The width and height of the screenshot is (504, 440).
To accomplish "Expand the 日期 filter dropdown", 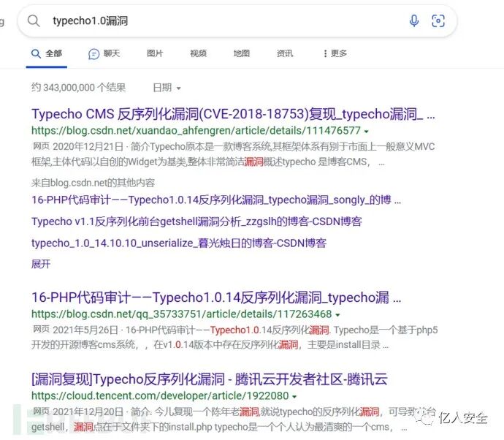I will click(x=167, y=88).
